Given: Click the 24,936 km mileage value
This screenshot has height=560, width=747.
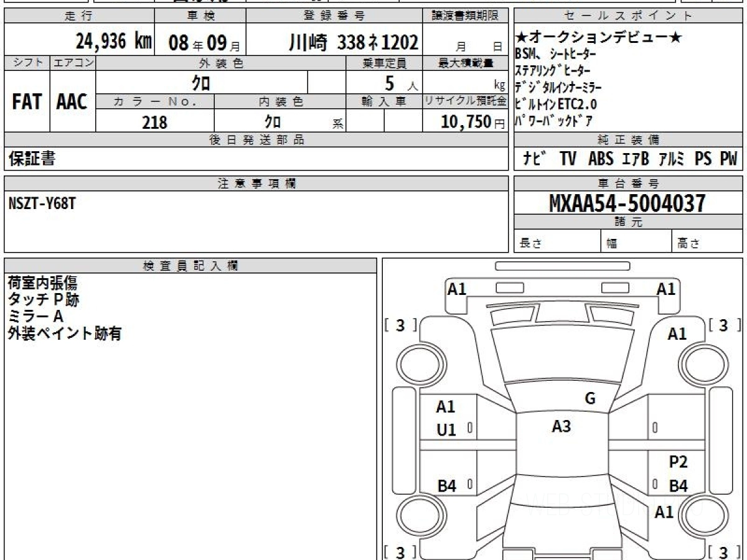Looking at the screenshot, I should pos(113,42).
